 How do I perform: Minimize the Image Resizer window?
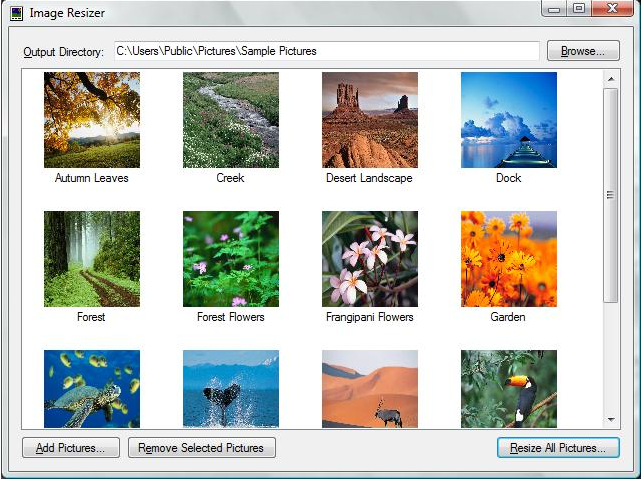[x=554, y=8]
